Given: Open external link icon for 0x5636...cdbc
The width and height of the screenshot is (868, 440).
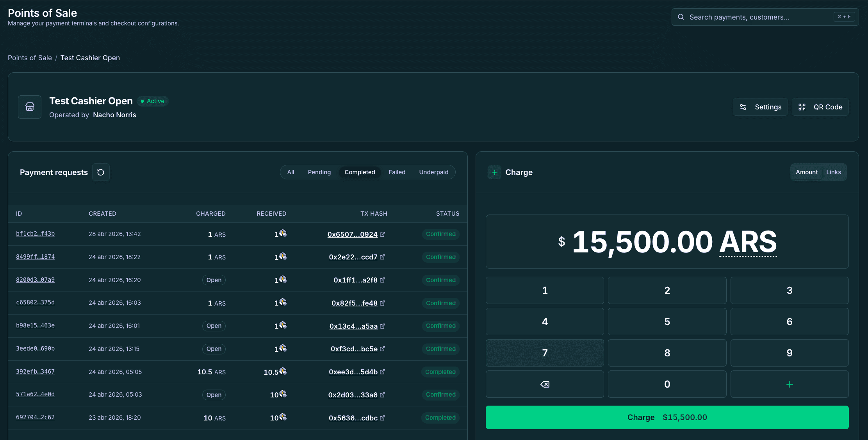Looking at the screenshot, I should tap(383, 418).
